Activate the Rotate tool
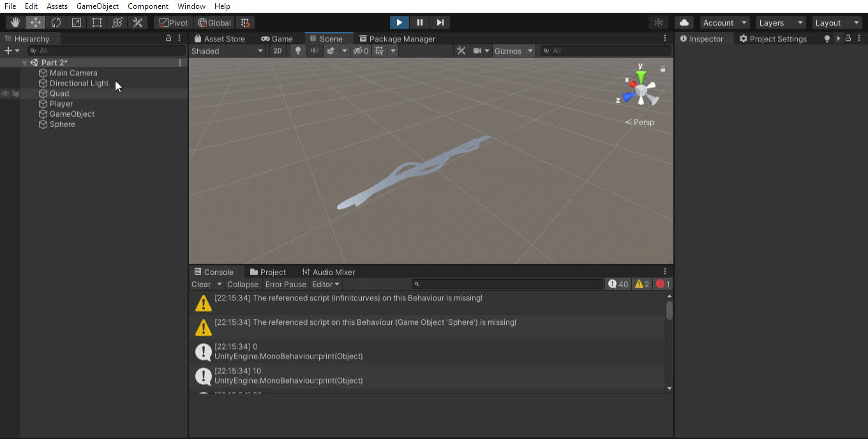This screenshot has height=439, width=868. click(56, 22)
